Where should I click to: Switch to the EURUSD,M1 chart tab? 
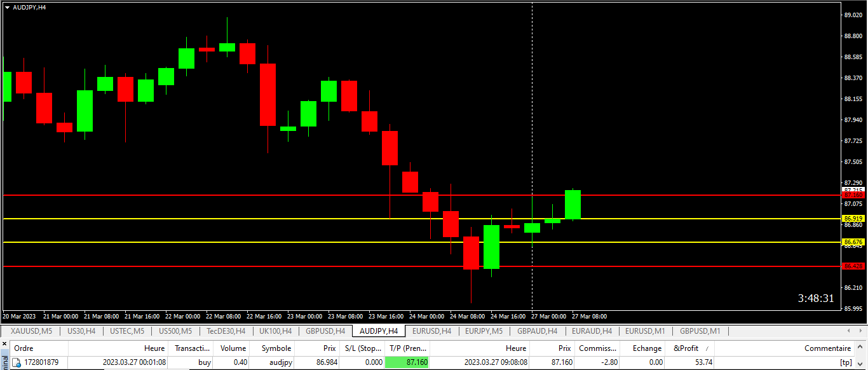pyautogui.click(x=645, y=331)
